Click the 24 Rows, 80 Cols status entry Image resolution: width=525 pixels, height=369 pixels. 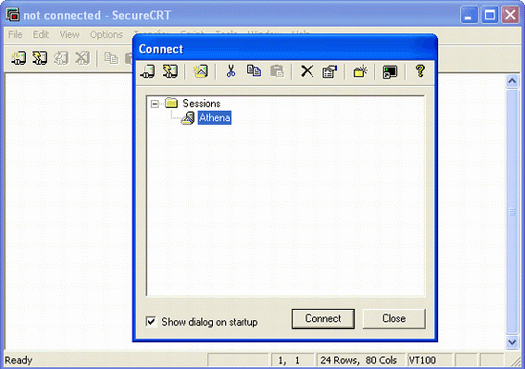click(360, 360)
